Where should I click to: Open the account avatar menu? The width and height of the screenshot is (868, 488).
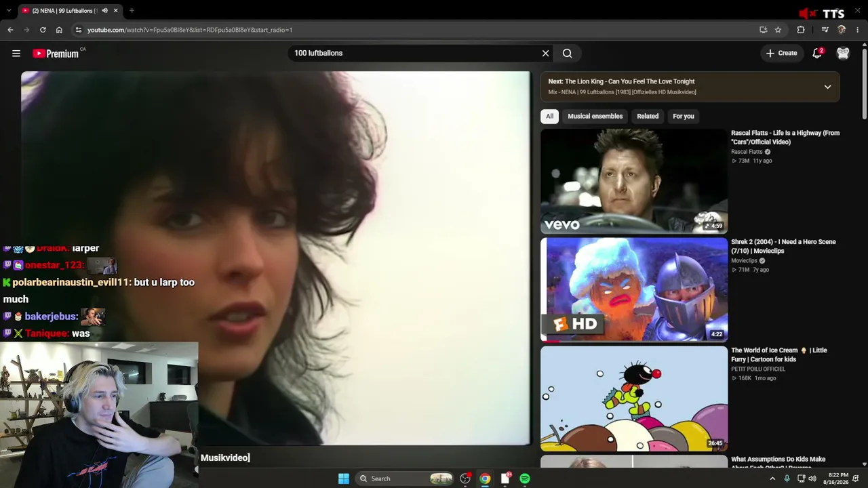[843, 53]
